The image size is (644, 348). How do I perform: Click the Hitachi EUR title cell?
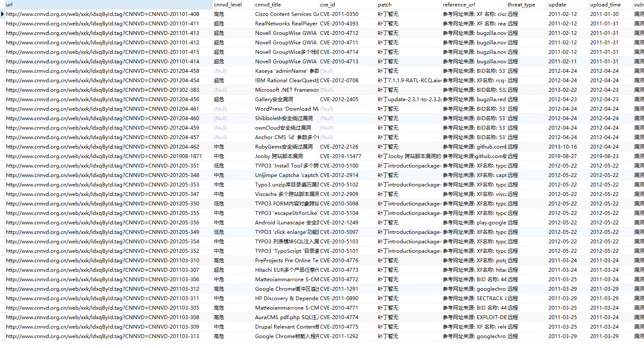[287, 270]
